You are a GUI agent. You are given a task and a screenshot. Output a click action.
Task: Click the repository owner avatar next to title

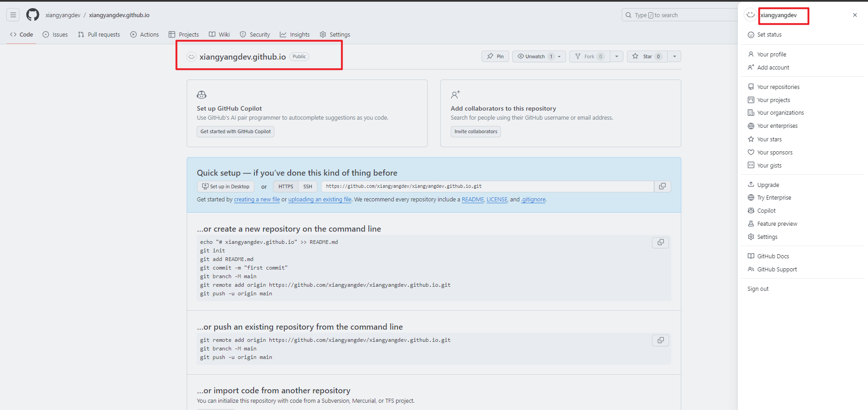pos(192,57)
